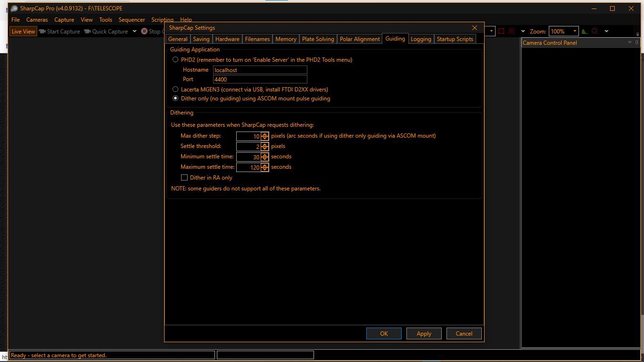
Task: Click the Max dither step number field
Action: 249,136
